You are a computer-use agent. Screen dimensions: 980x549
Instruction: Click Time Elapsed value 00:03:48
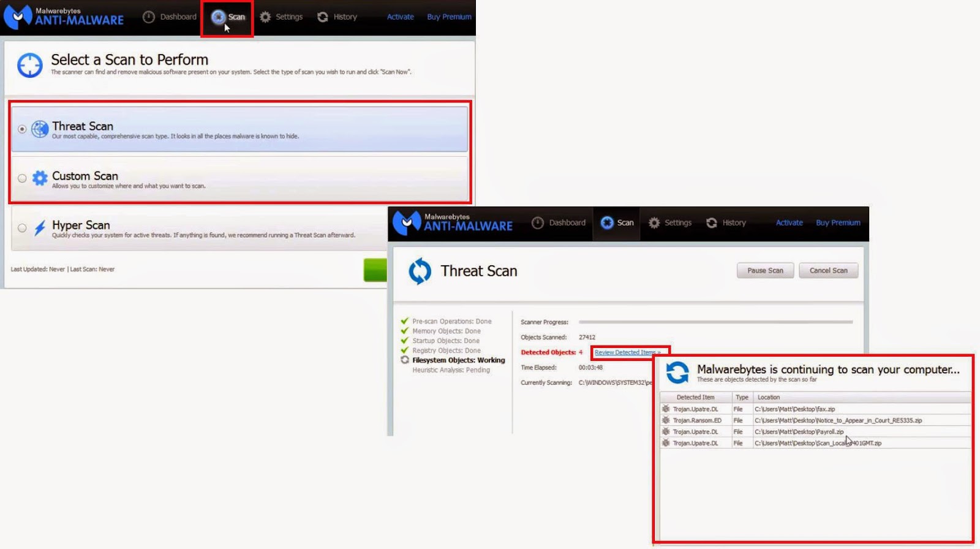(590, 368)
